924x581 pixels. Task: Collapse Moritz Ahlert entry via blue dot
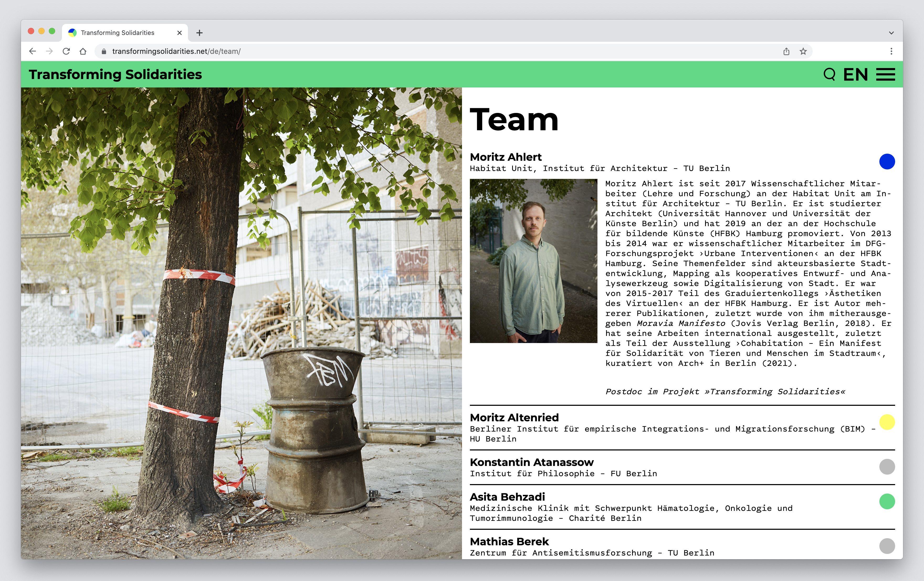[887, 161]
